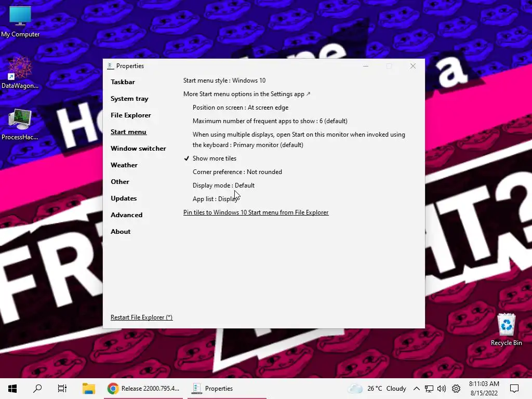The width and height of the screenshot is (532, 399).
Task: Click the Restart File Explorer link
Action: point(141,317)
